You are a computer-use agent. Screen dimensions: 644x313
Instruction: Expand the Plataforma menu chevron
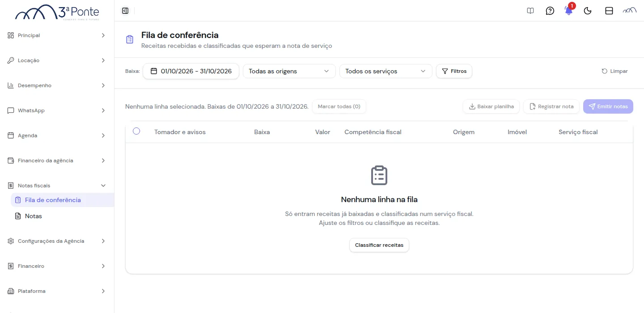coord(103,291)
